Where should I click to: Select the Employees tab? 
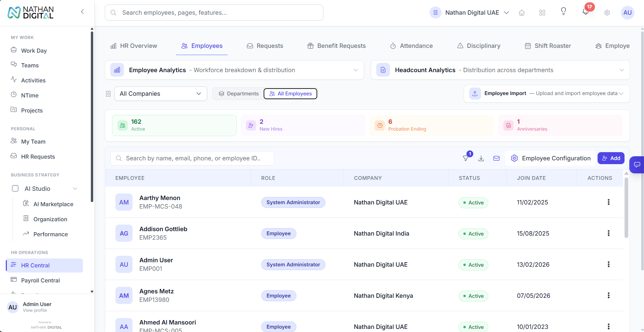202,46
